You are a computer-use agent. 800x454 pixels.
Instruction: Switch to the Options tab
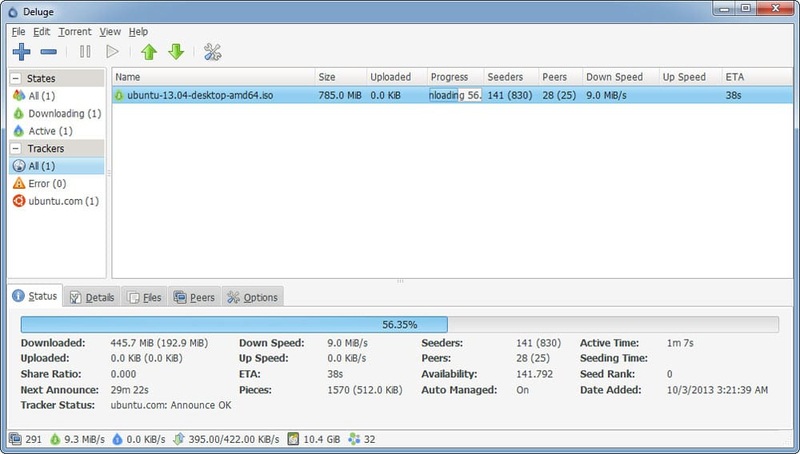[x=252, y=297]
